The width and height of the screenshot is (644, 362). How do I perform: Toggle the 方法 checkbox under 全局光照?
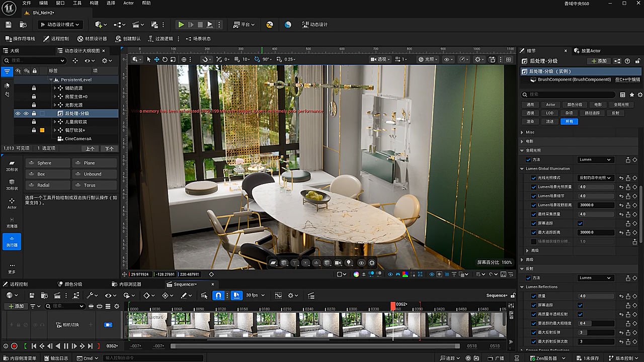(528, 160)
